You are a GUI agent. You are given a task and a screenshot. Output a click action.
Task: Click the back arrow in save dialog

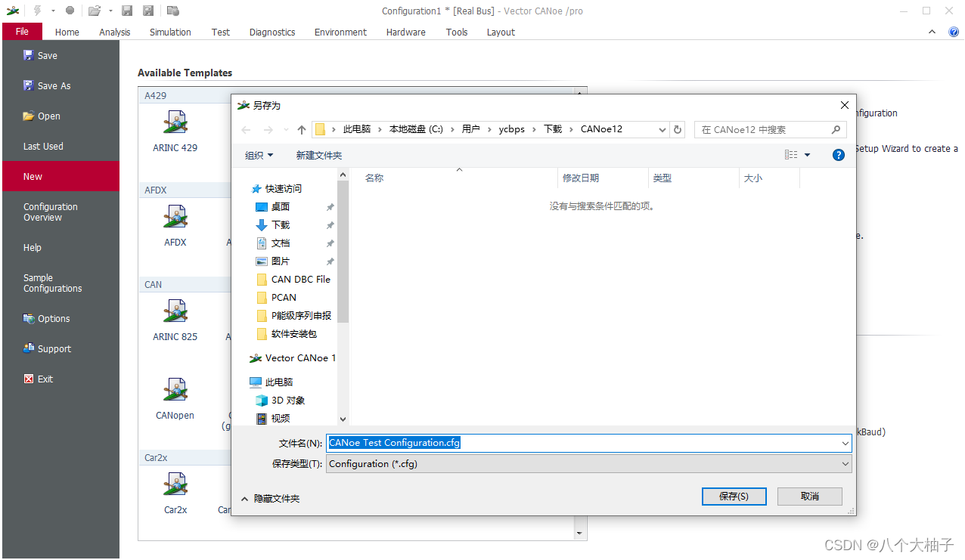(246, 129)
